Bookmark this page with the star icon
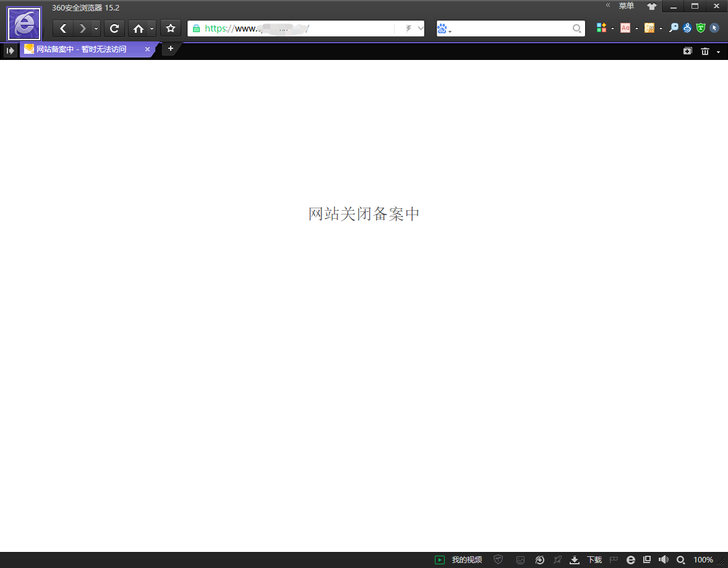 [x=171, y=28]
